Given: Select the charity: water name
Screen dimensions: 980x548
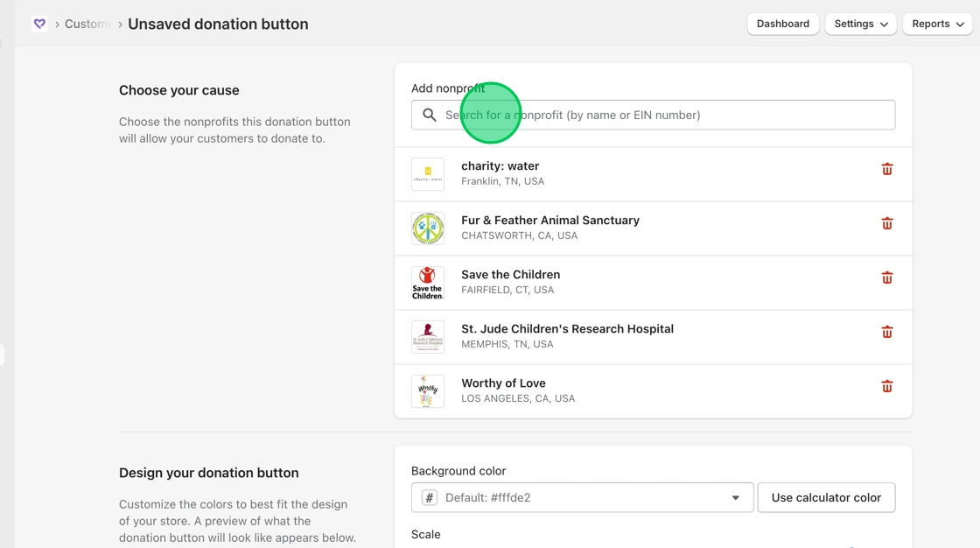Looking at the screenshot, I should tap(500, 165).
